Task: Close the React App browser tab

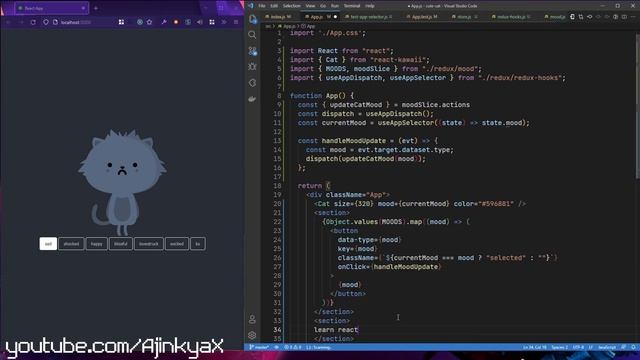Action: pyautogui.click(x=83, y=8)
